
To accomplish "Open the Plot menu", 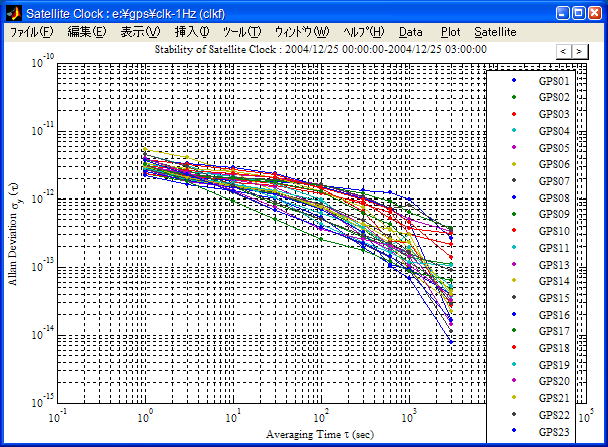I will pyautogui.click(x=450, y=32).
